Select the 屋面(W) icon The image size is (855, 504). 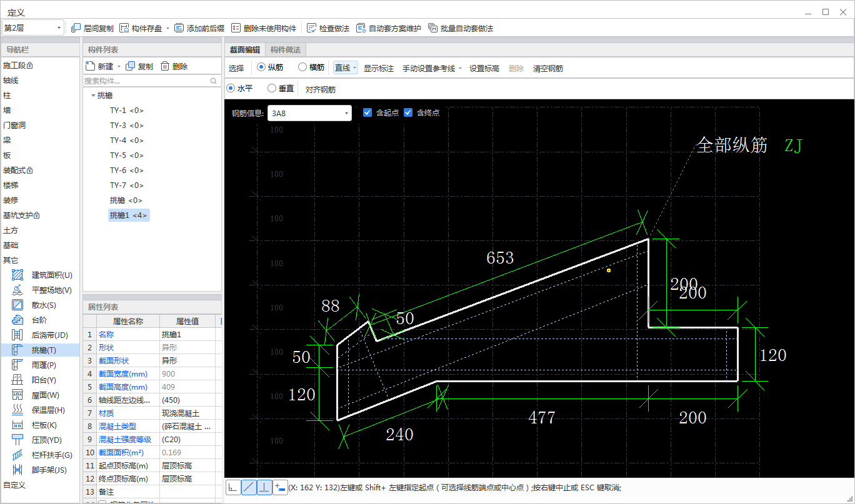point(18,395)
